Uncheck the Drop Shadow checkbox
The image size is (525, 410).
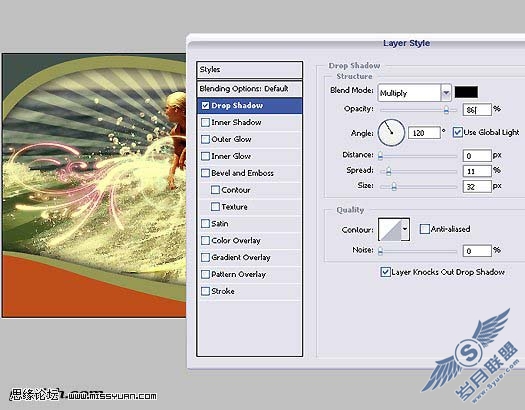point(205,105)
